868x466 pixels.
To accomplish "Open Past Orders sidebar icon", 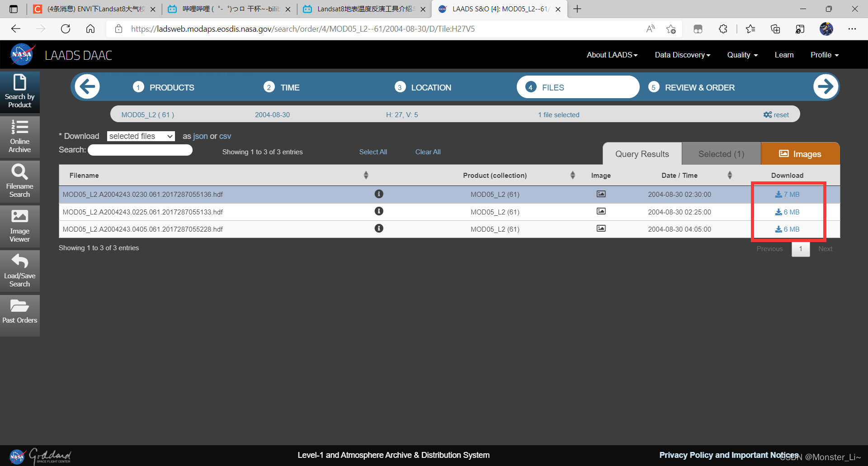I will pos(20,315).
